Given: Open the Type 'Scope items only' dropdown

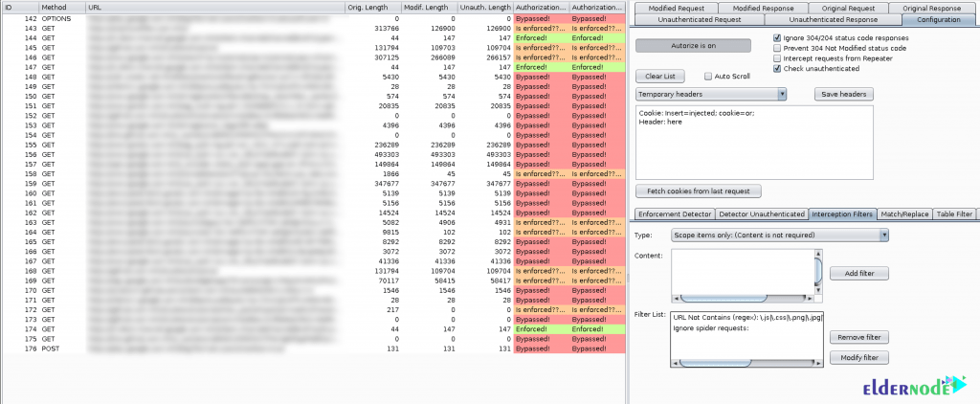Looking at the screenshot, I should (779, 236).
